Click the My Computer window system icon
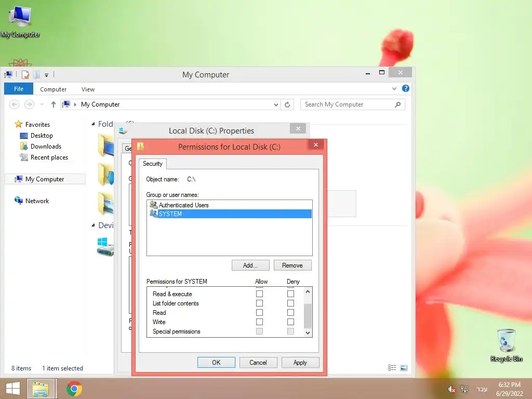532x399 pixels. [9, 75]
